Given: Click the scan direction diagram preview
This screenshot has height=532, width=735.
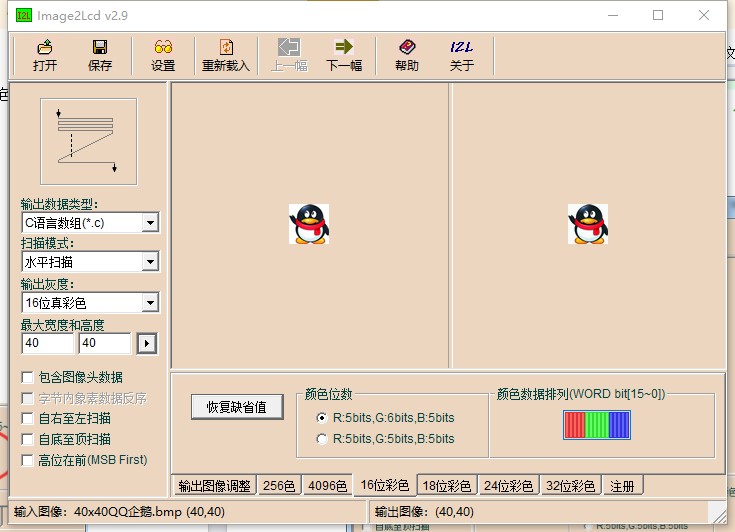Looking at the screenshot, I should click(88, 140).
